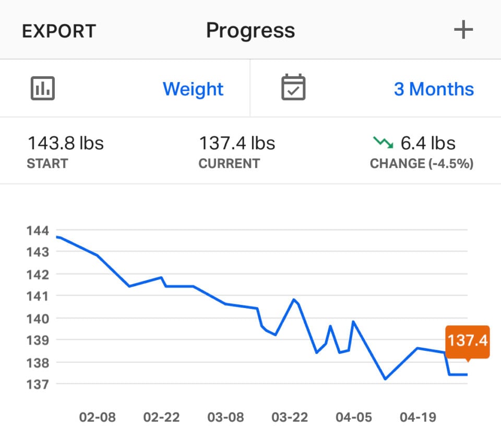Change the time period from 3 Months
The height and width of the screenshot is (448, 501).
(x=433, y=89)
